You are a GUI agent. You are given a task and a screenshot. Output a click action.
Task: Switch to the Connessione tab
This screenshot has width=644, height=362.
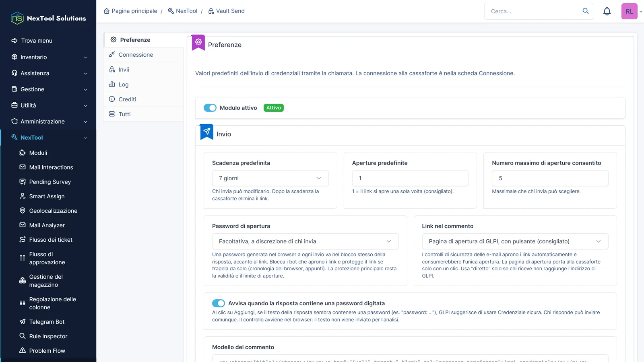pos(143,55)
